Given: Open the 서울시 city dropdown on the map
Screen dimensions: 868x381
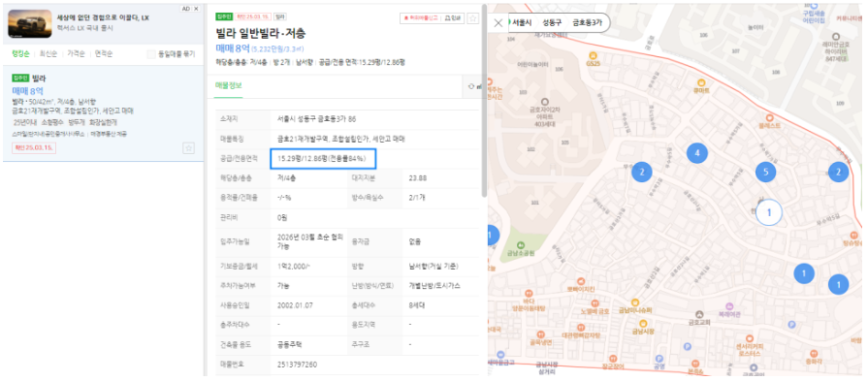Looking at the screenshot, I should coord(521,23).
